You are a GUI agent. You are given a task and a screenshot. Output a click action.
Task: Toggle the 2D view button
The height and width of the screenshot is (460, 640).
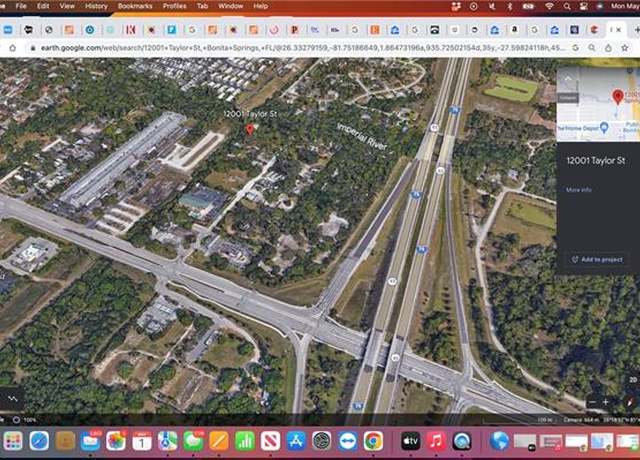pos(633,380)
